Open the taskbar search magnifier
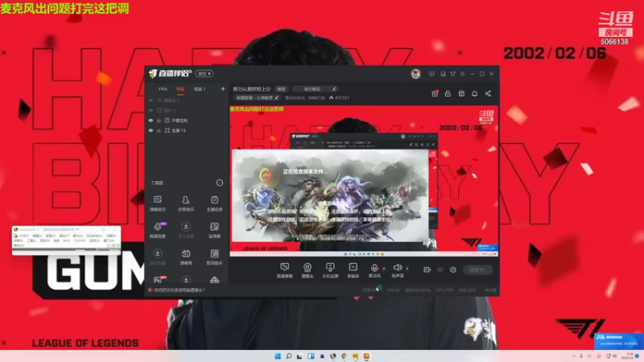Viewport: 644px width, 362px height. [x=289, y=356]
